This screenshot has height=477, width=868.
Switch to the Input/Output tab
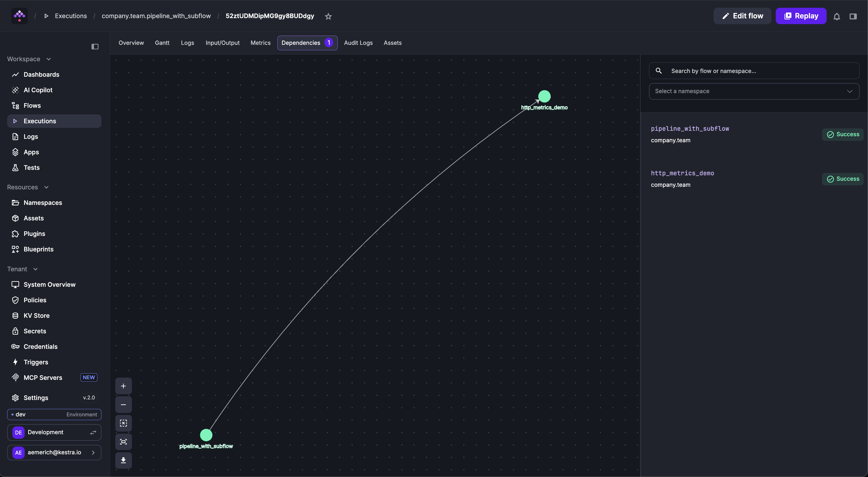(x=222, y=43)
